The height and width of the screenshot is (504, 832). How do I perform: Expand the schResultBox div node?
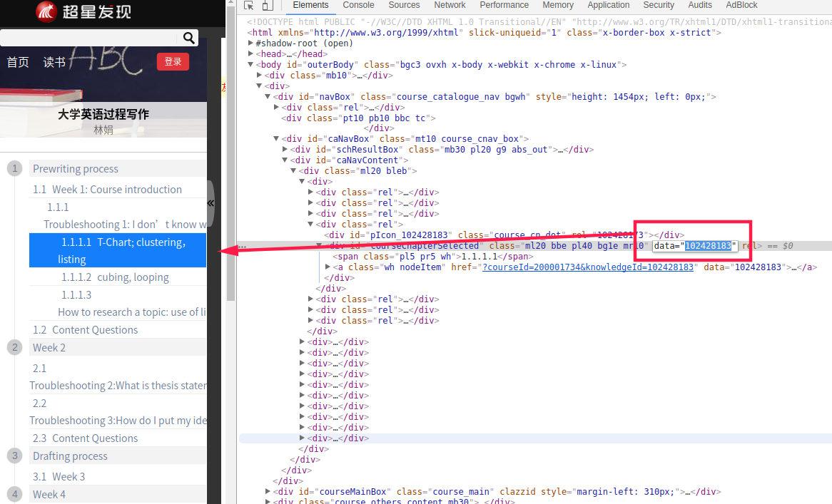point(285,150)
